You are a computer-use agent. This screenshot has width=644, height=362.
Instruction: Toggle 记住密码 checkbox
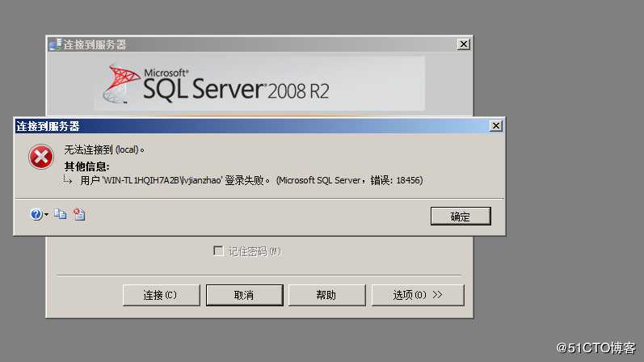218,250
